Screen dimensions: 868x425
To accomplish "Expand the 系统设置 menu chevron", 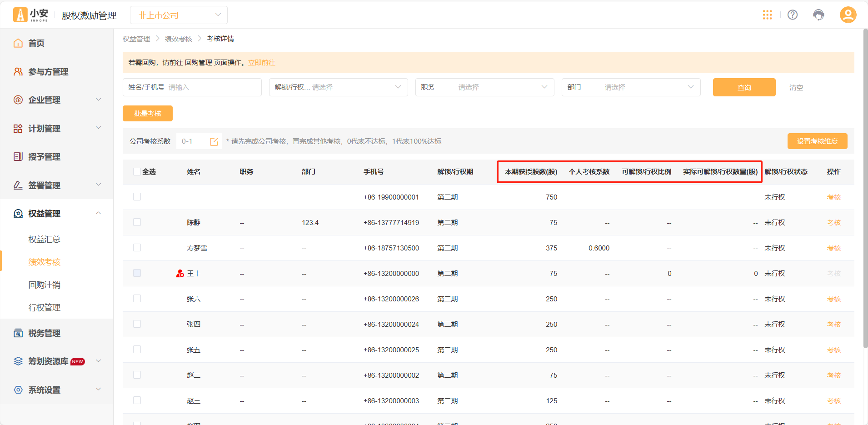I will pos(99,390).
